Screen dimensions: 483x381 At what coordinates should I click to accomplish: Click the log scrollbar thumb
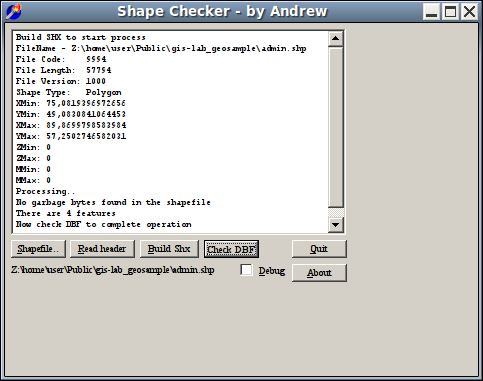click(336, 127)
